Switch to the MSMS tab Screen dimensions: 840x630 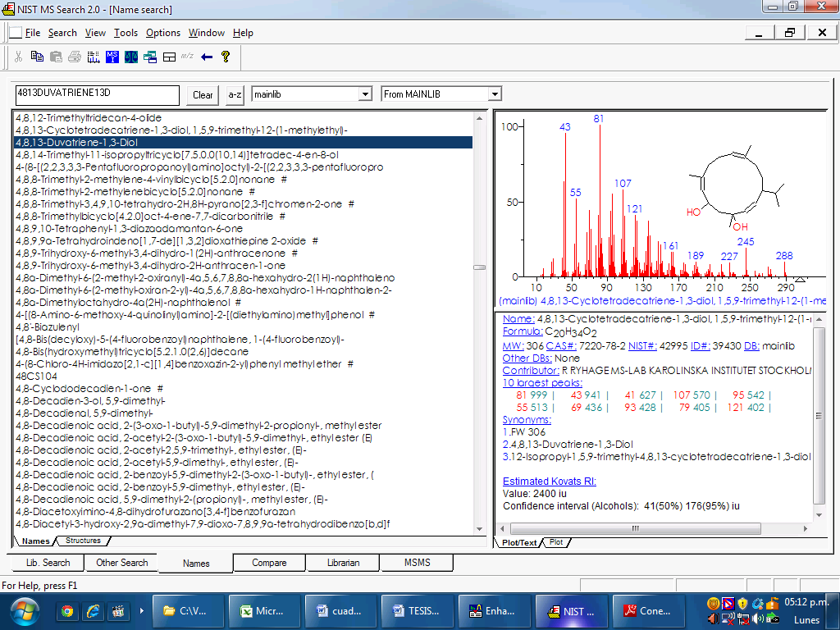[x=417, y=563]
